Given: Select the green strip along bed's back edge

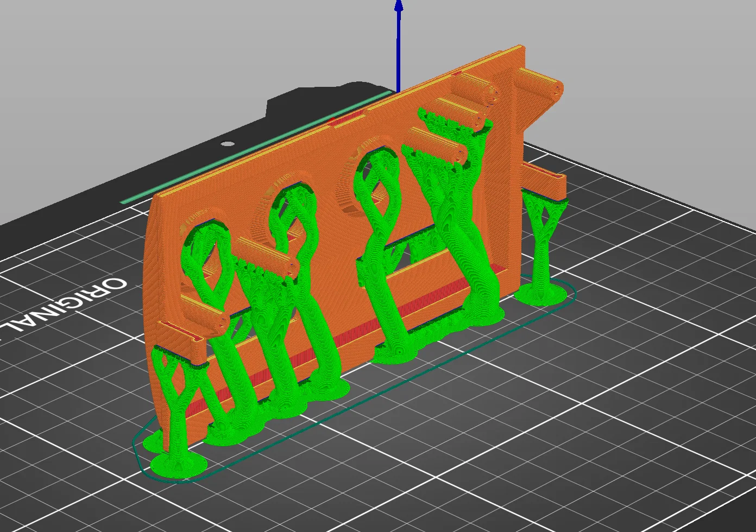Looking at the screenshot, I should 255,148.
